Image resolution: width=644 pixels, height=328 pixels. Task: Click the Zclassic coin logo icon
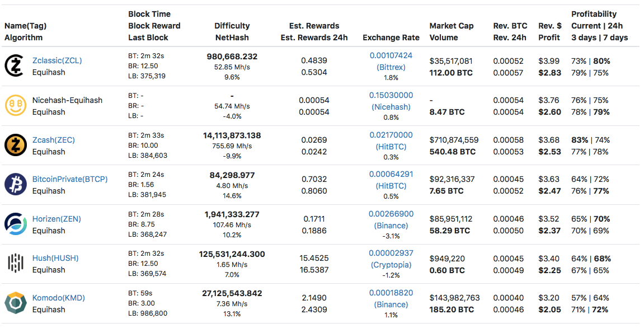click(x=15, y=66)
